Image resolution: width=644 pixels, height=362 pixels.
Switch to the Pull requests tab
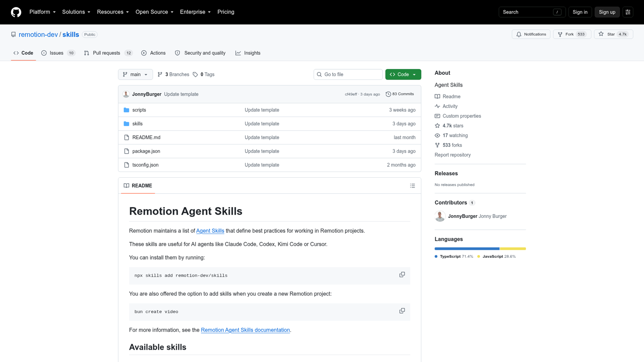108,53
